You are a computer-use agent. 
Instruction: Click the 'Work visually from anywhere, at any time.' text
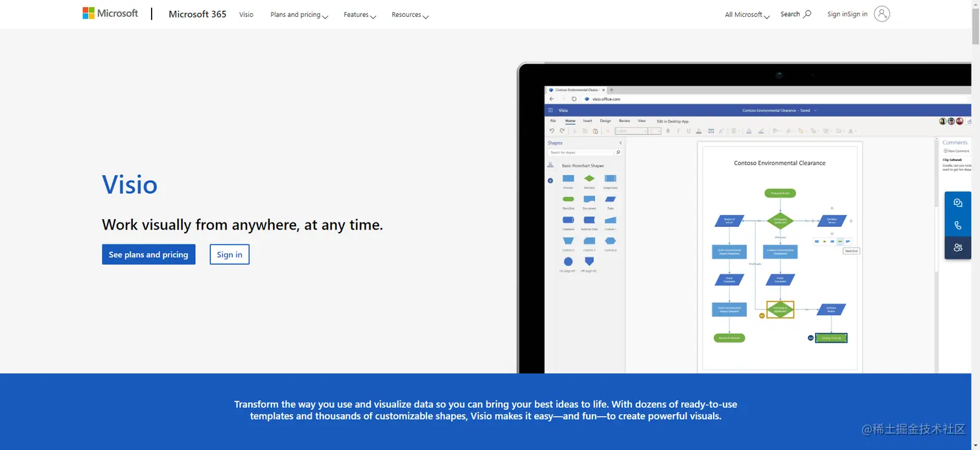click(242, 225)
